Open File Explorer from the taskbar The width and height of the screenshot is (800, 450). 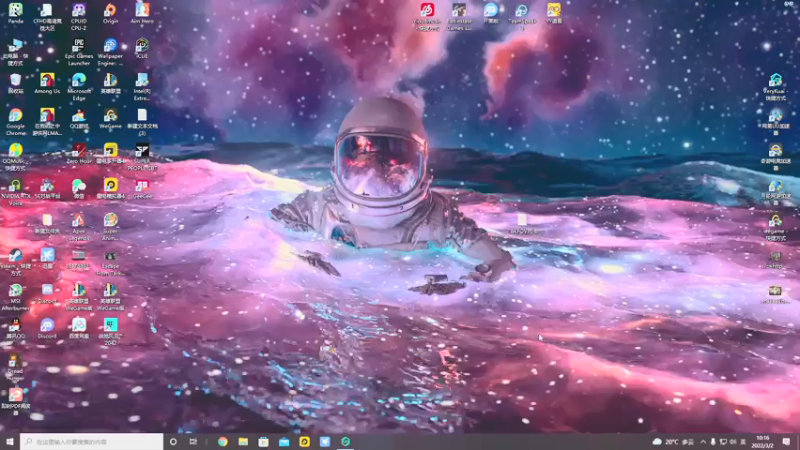click(243, 441)
